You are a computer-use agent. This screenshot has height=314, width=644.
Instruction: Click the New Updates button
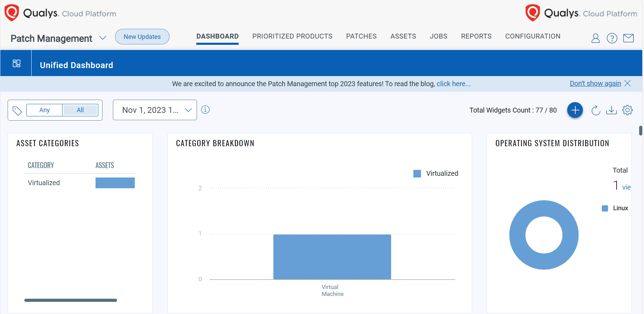click(x=142, y=36)
